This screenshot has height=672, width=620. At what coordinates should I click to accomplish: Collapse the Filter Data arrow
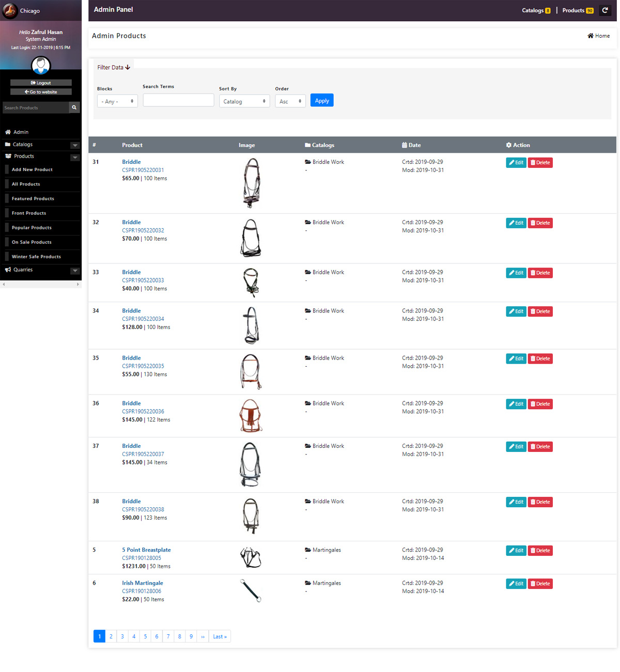coord(128,67)
